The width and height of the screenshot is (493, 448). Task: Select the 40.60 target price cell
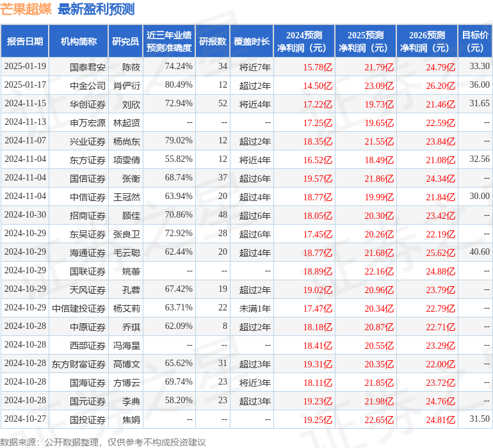tap(479, 252)
